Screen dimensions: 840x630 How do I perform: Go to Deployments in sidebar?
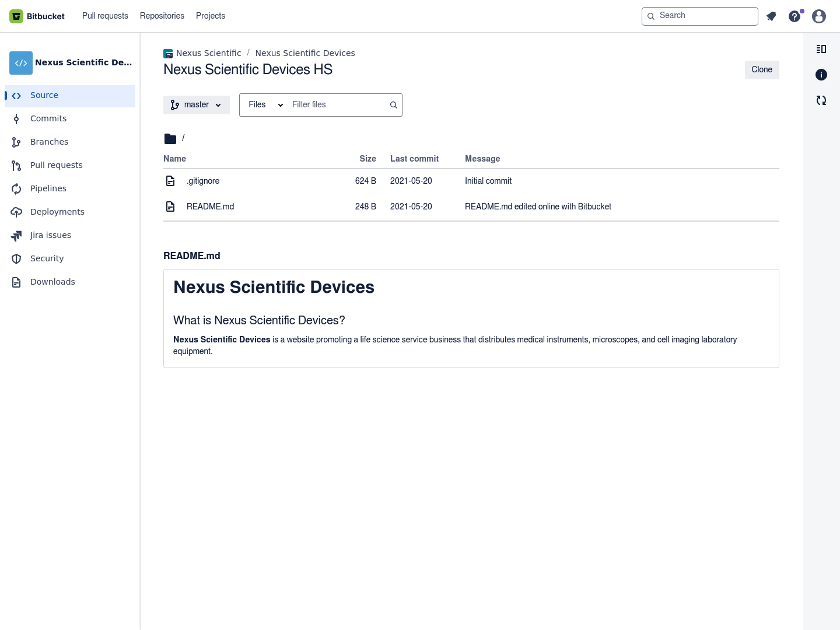coord(70,212)
